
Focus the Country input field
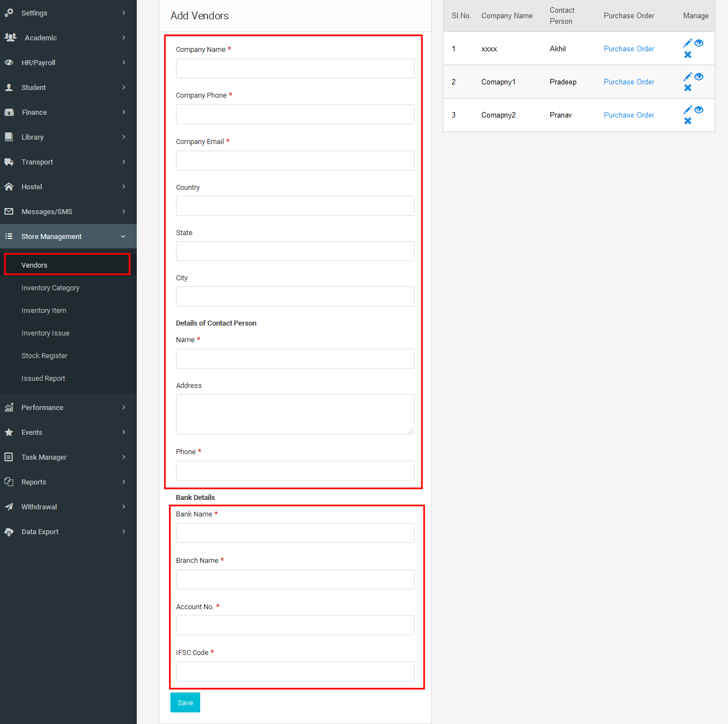(295, 206)
